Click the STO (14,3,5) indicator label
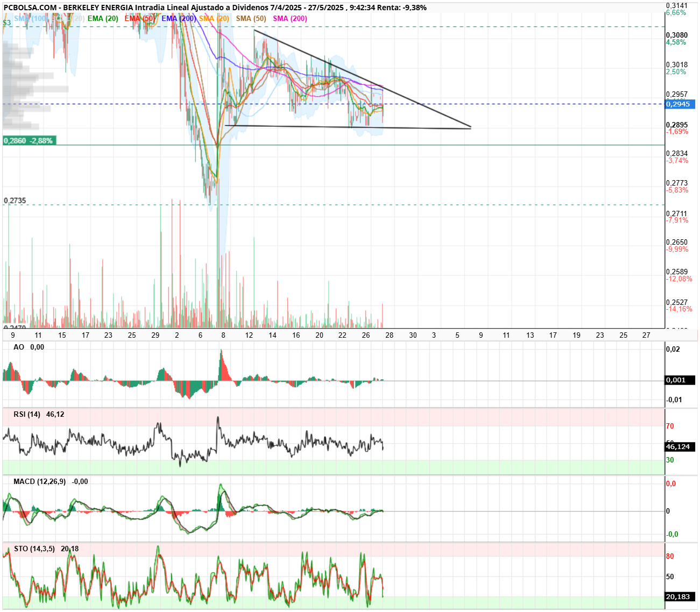This screenshot has height=612, width=700. (46, 549)
